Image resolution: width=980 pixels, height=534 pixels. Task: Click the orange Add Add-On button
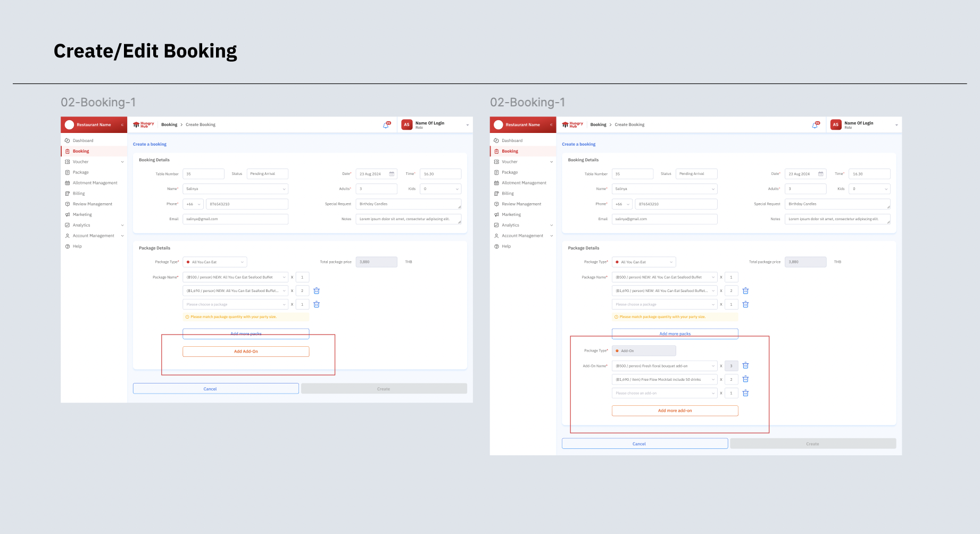(x=246, y=352)
